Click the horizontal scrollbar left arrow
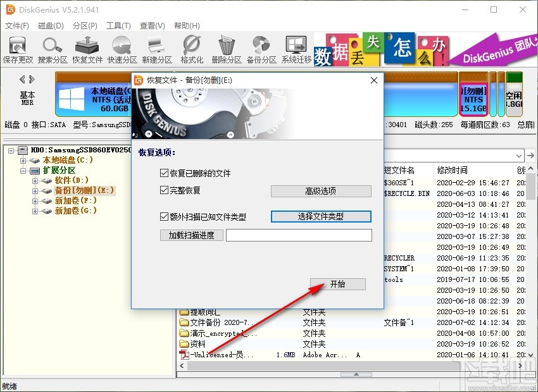The height and width of the screenshot is (392, 538). [182, 366]
